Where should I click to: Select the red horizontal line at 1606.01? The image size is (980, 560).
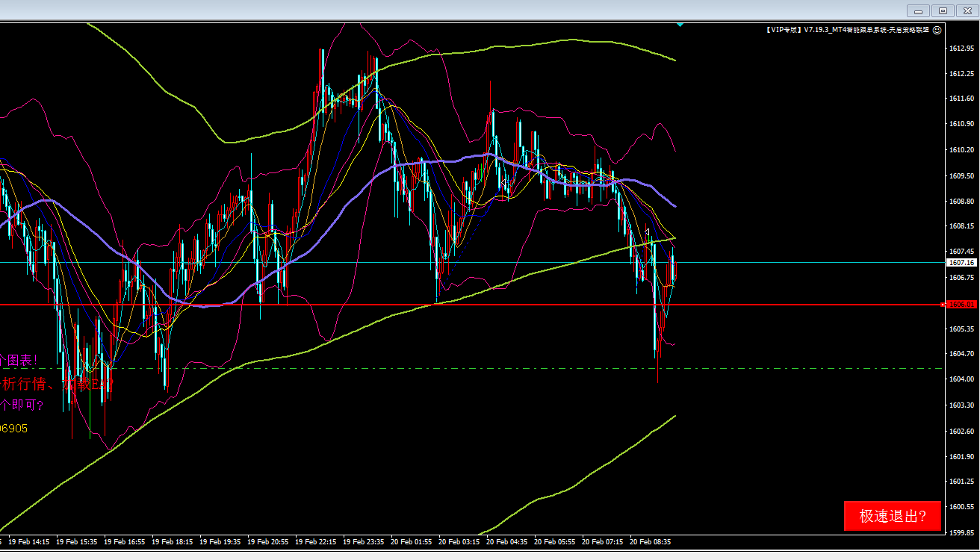[x=472, y=305]
